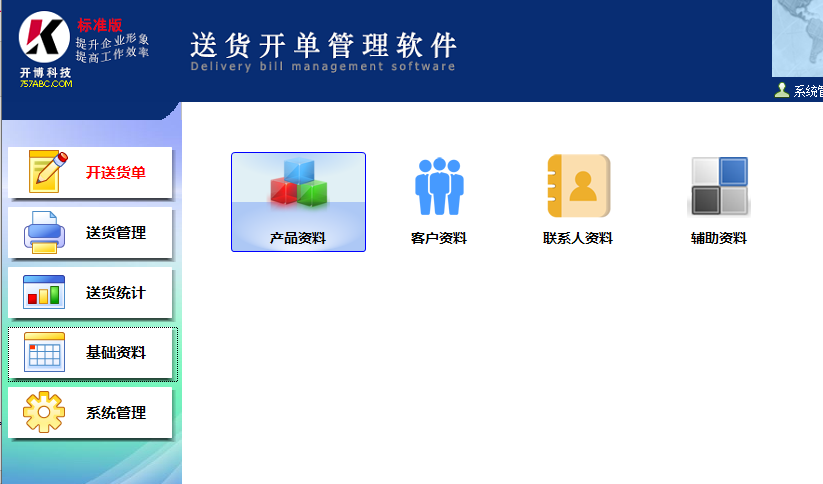
Task: Click the table grid icon for 基础资料
Action: [x=45, y=353]
